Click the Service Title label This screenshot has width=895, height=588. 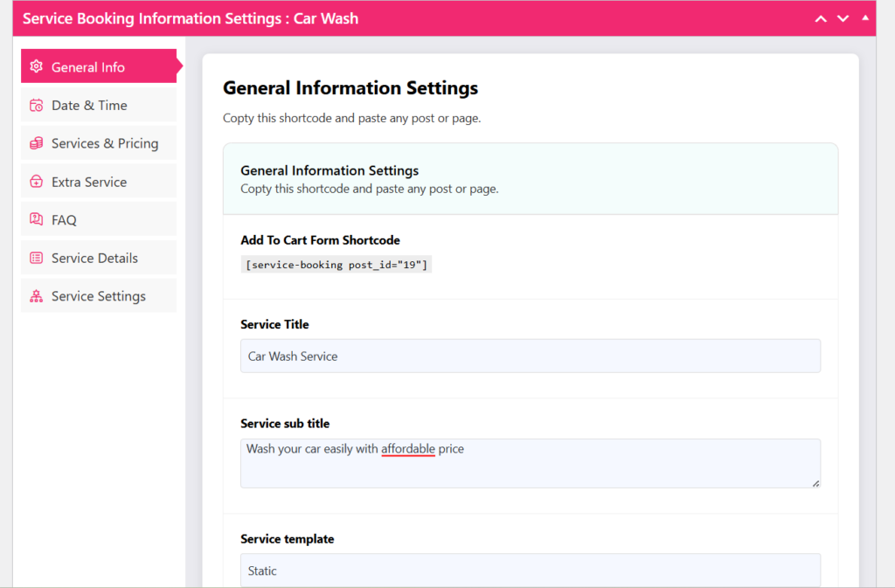(274, 324)
